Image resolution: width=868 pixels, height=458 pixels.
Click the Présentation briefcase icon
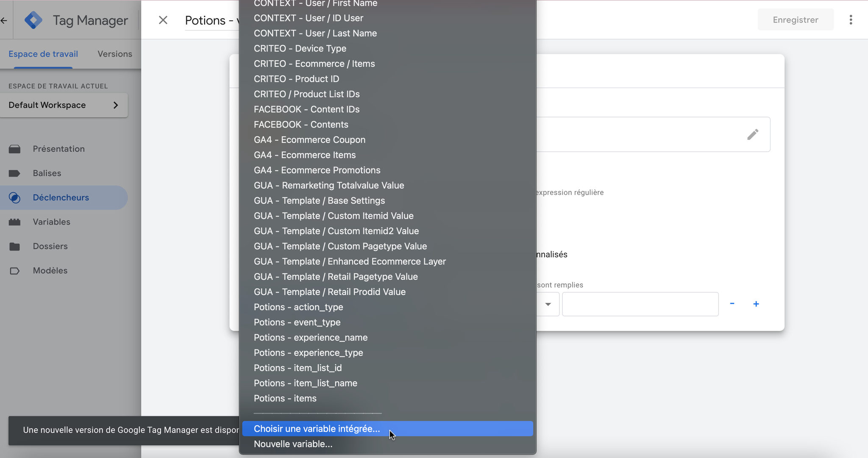(x=14, y=149)
